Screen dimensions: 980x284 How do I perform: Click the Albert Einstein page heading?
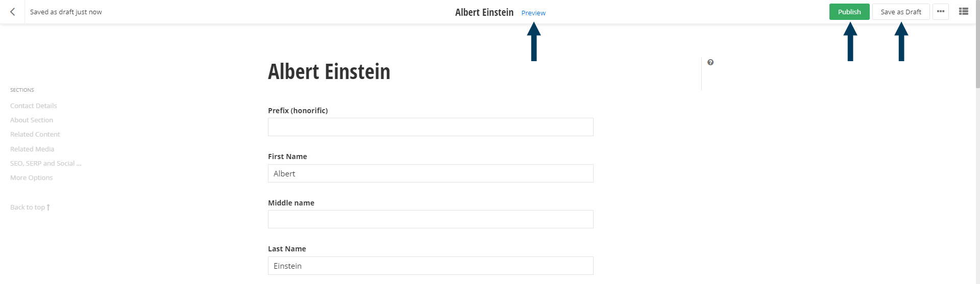[329, 71]
